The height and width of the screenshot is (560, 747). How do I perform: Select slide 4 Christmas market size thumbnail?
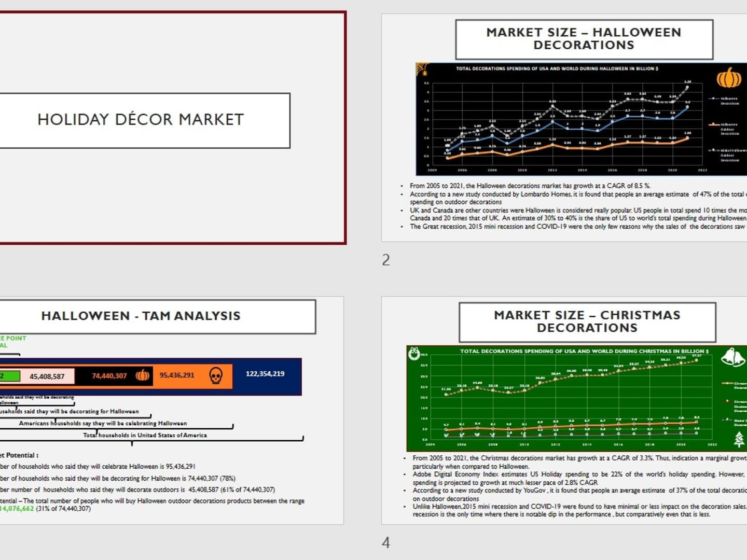564,410
